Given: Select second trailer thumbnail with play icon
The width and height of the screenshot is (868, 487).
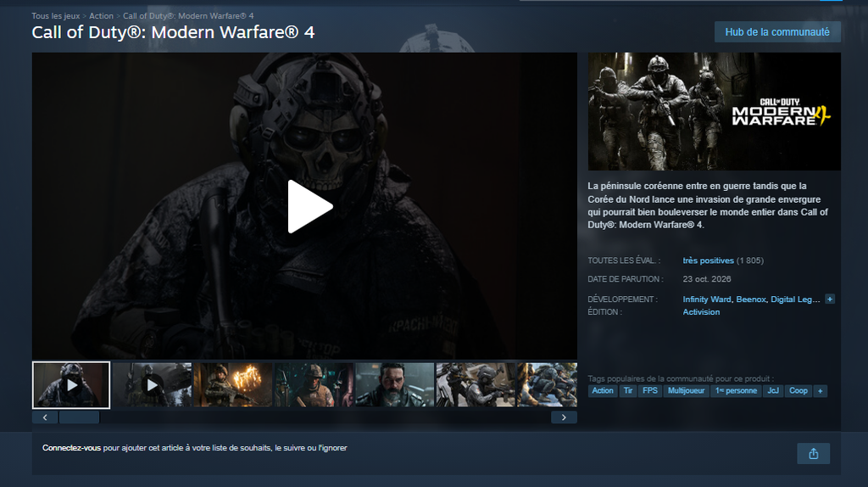Looking at the screenshot, I should coord(153,385).
